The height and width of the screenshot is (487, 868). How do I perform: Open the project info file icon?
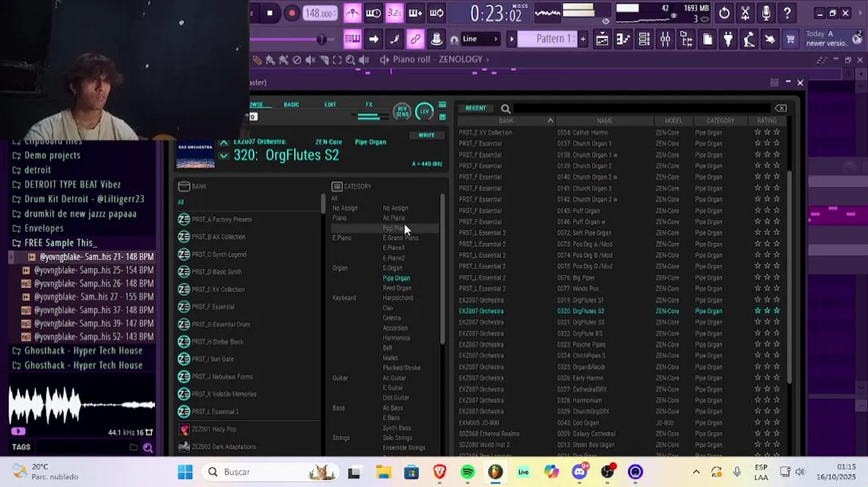(707, 39)
